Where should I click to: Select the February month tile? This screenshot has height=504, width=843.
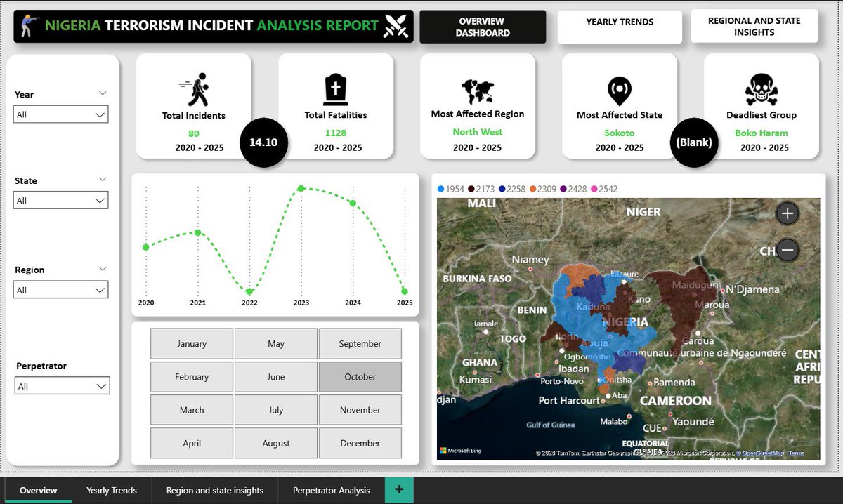192,377
